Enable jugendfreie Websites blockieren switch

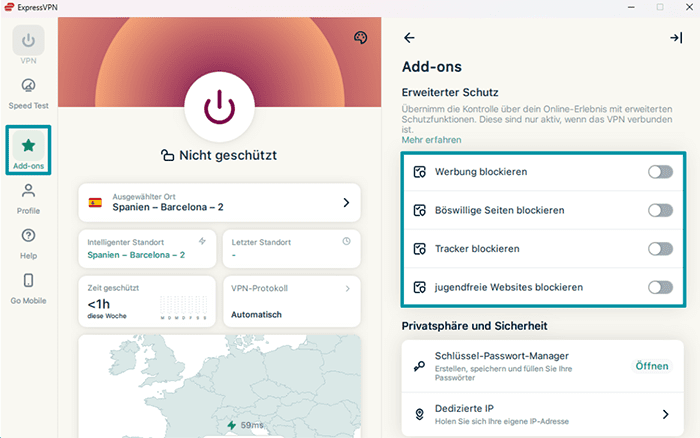659,287
